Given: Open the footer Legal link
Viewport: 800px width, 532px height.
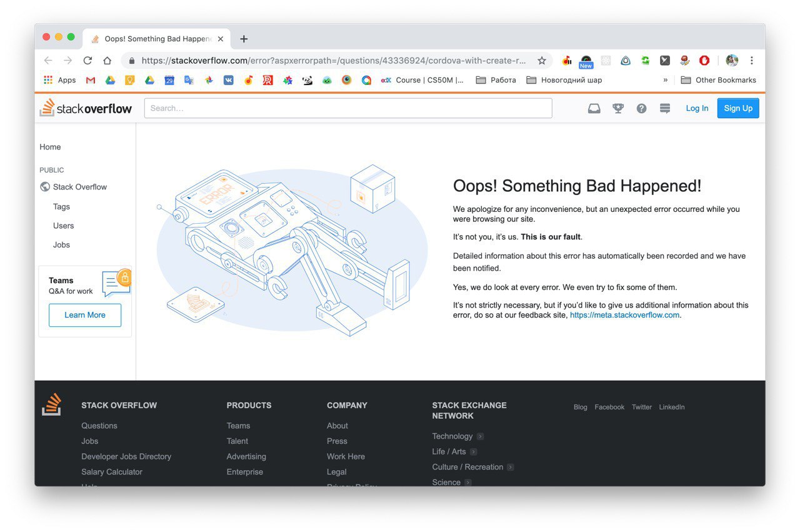Looking at the screenshot, I should click(337, 472).
